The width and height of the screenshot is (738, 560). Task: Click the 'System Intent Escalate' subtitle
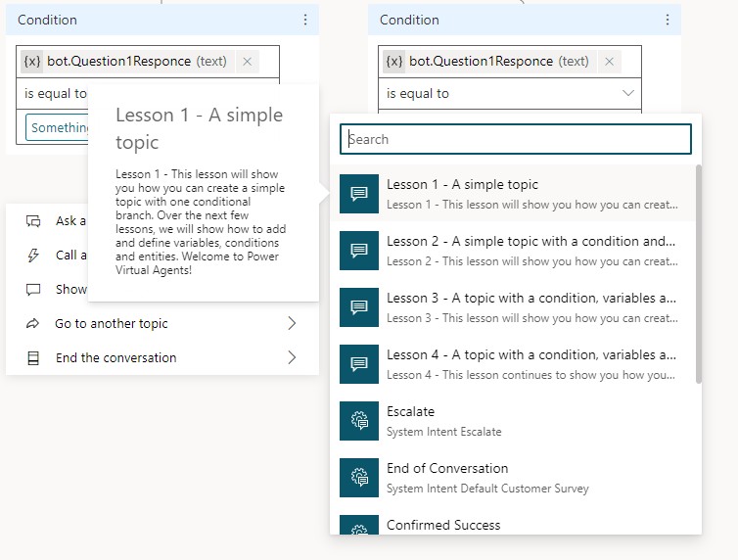point(443,432)
